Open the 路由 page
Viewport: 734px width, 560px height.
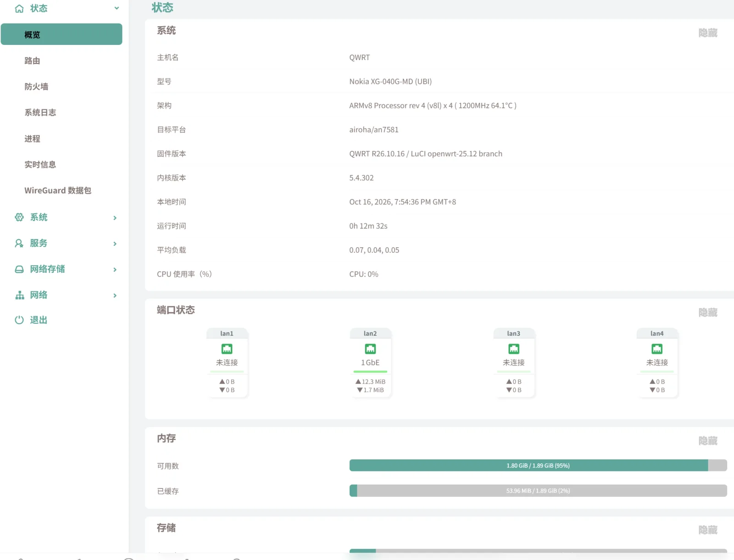point(32,61)
